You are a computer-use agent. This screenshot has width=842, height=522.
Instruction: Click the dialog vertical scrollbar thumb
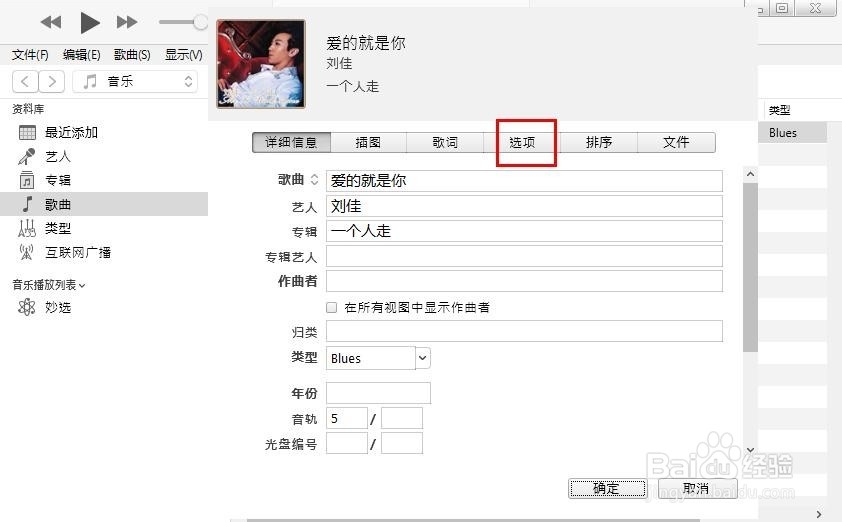[x=750, y=267]
